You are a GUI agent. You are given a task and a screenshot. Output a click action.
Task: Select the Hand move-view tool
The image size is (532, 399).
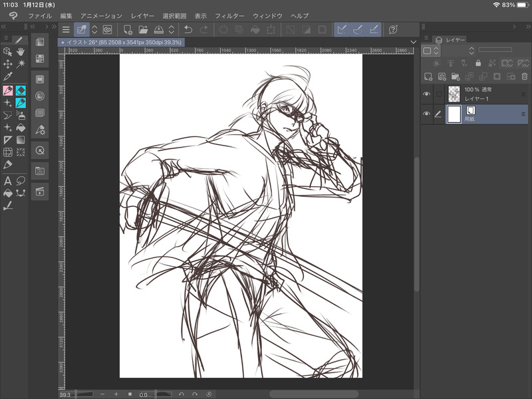(x=21, y=52)
